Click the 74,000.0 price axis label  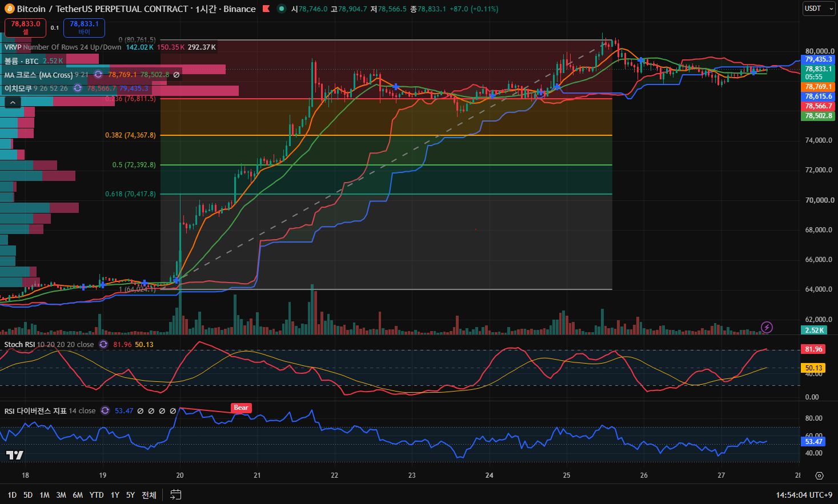point(819,140)
